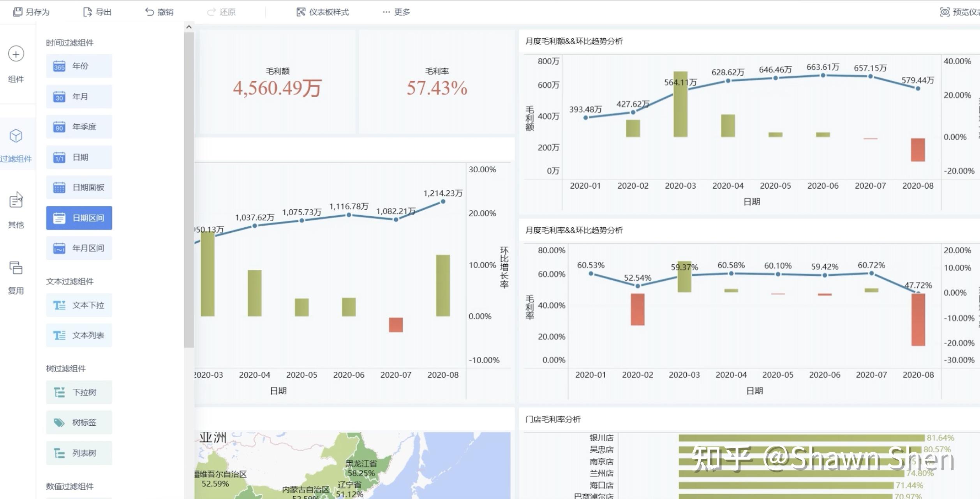Select the 树标签 filter component
This screenshot has height=499, width=980.
[x=79, y=423]
